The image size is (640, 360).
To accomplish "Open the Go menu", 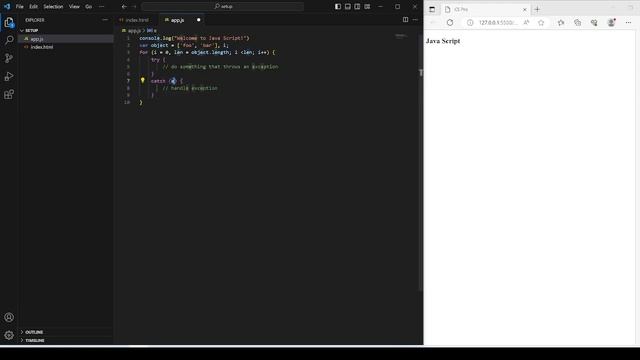I will 89,7.
